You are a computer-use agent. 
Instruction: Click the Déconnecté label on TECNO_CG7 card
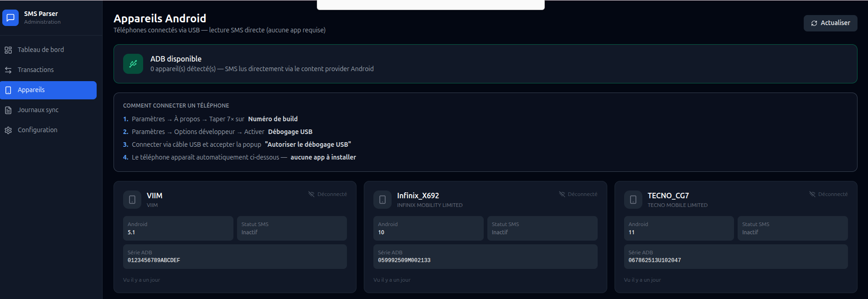833,194
